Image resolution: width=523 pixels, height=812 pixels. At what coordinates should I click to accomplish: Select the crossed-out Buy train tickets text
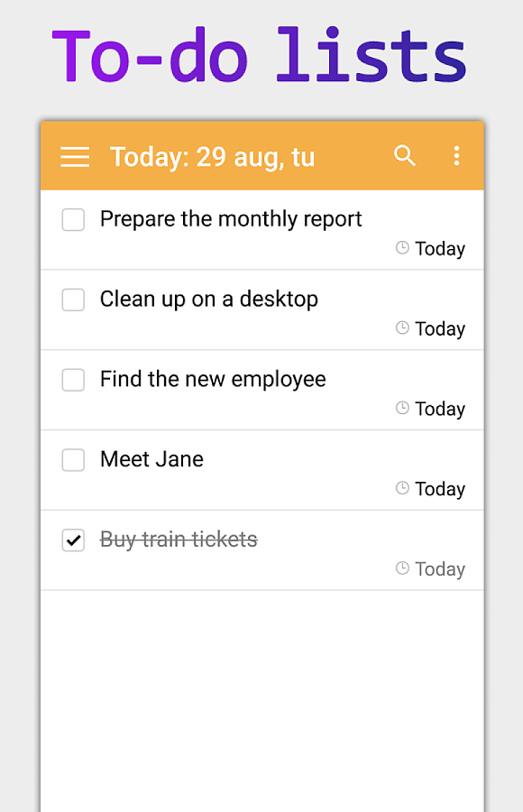point(179,540)
